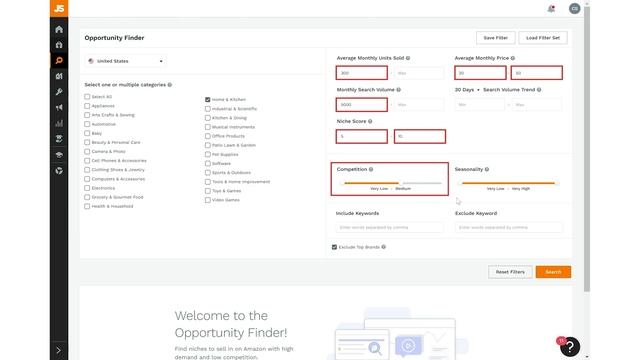Image resolution: width=640 pixels, height=360 pixels.
Task: Click the Niche Score maximum field
Action: point(420,136)
